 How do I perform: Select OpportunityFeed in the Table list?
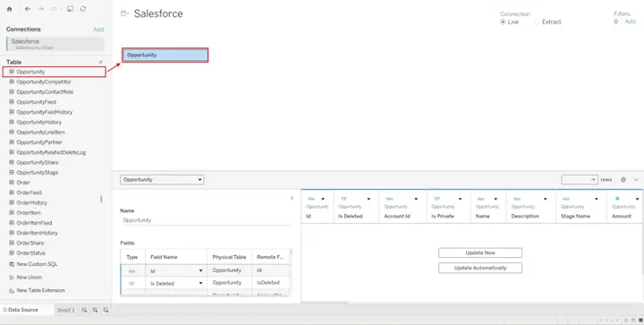[32, 102]
